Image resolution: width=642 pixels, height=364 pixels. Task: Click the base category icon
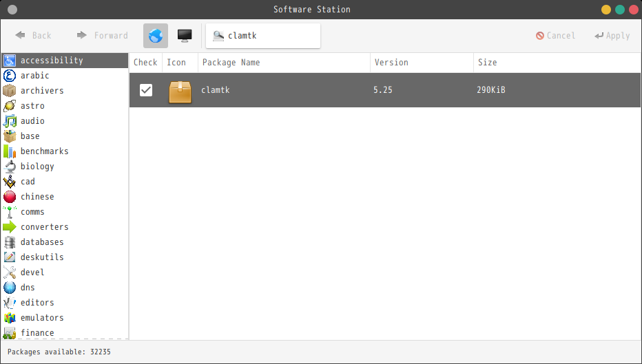(10, 136)
